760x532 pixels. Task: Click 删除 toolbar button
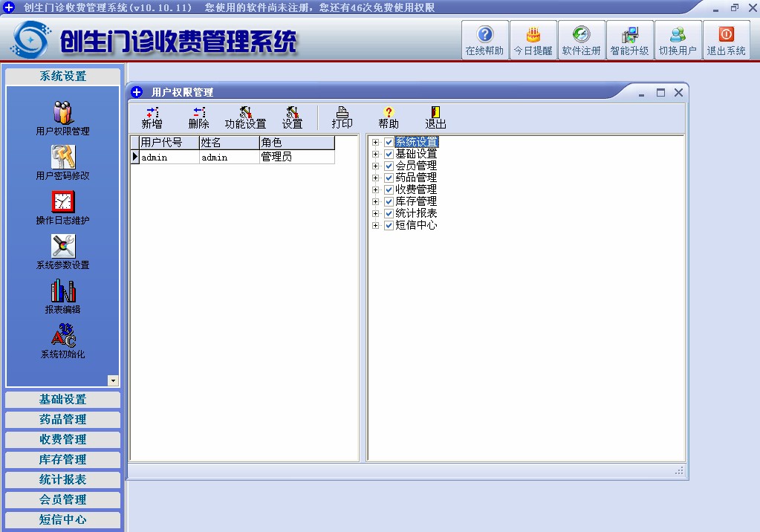(198, 118)
